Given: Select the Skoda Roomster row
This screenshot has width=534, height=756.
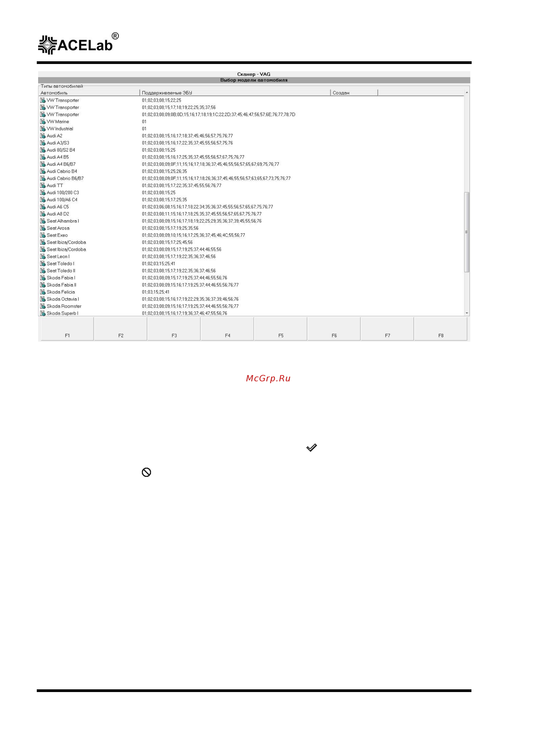Looking at the screenshot, I should 251,306.
